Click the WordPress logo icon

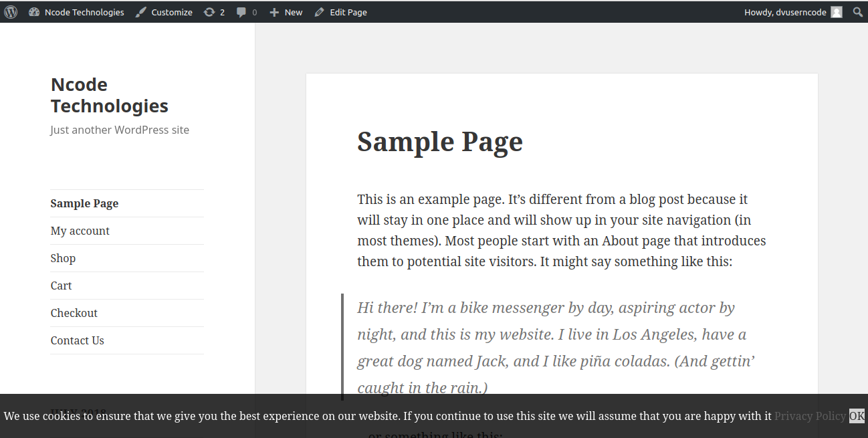pos(11,12)
